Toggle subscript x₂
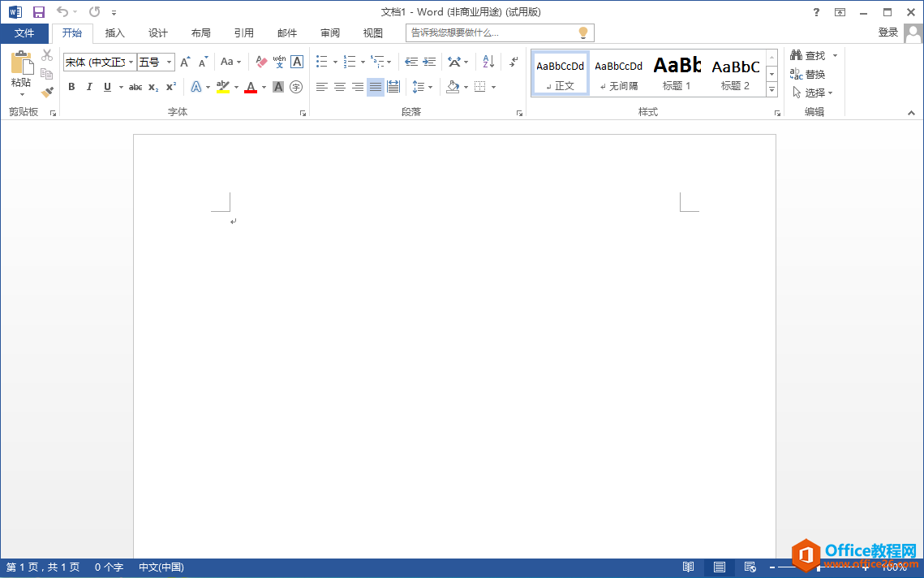The image size is (924, 578). click(153, 88)
